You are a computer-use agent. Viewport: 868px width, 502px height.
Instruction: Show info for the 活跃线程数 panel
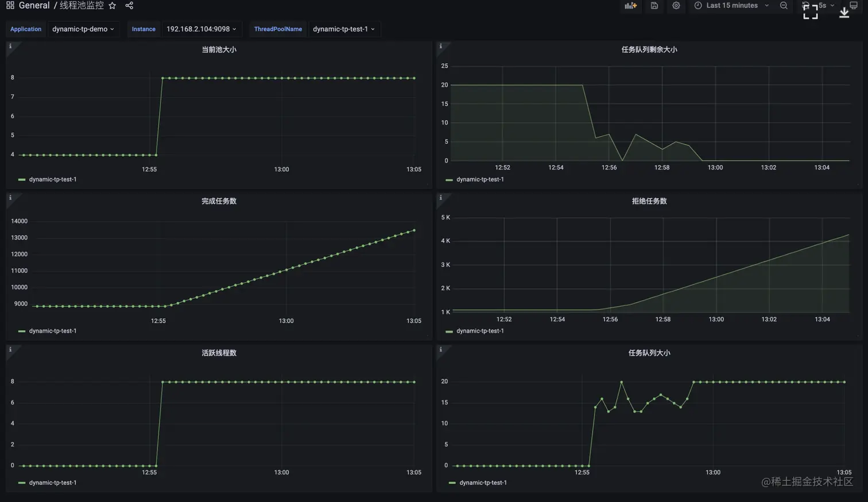tap(10, 349)
